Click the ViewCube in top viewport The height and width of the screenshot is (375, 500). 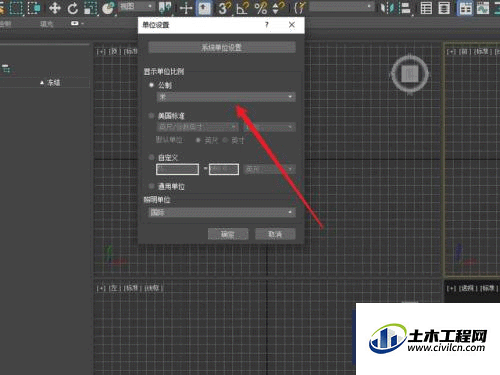coord(410,74)
